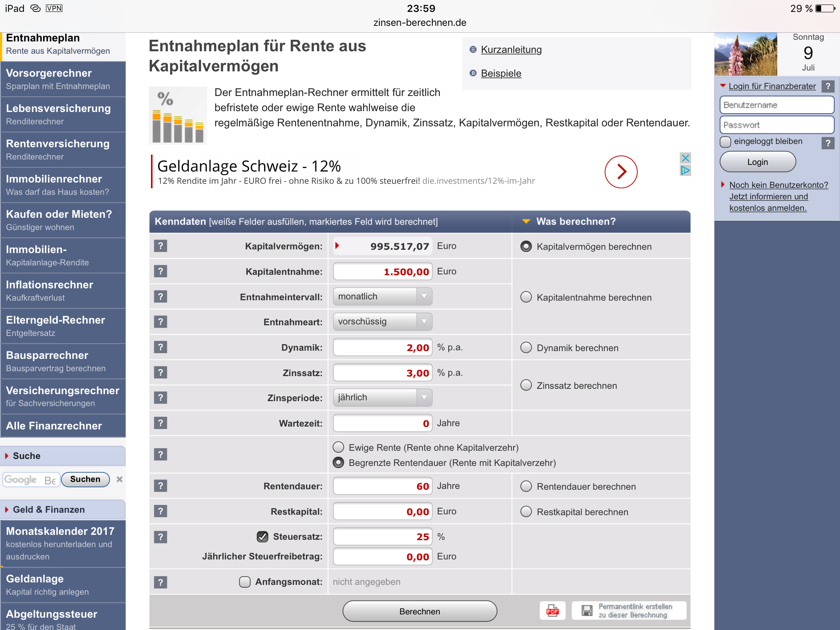Open help icon next to Kapitalvermögen

160,246
